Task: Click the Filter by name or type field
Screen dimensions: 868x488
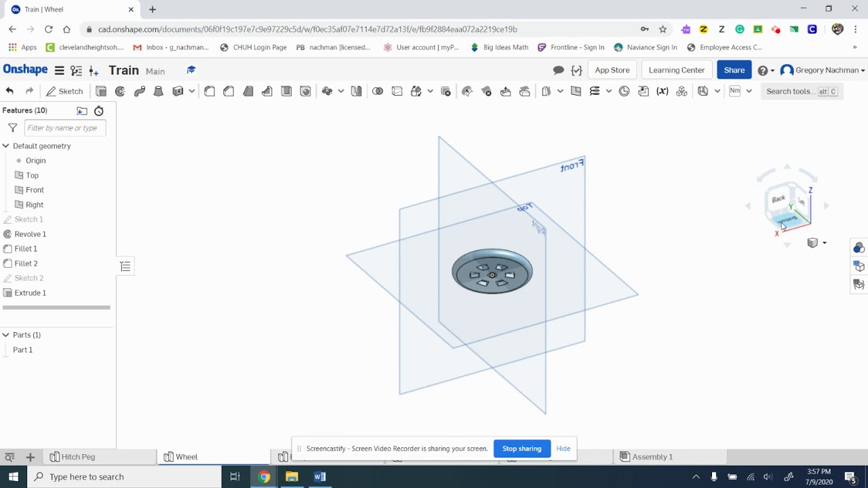Action: pos(65,128)
